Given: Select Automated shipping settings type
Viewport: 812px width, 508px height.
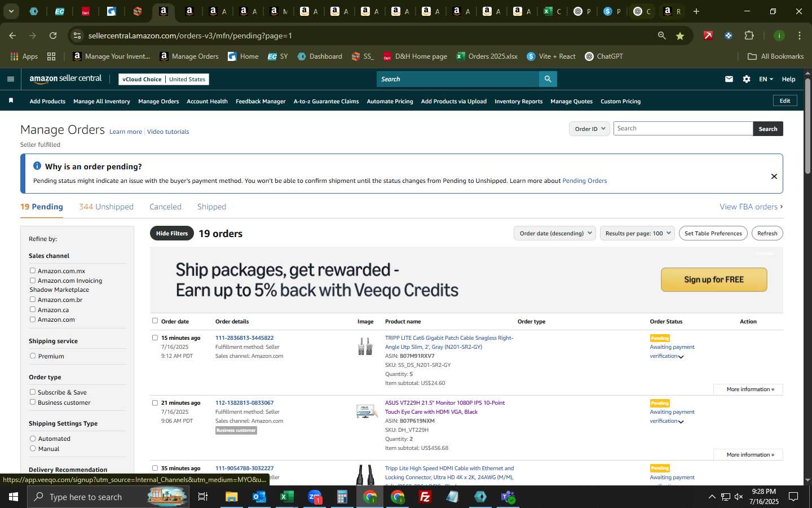Looking at the screenshot, I should pyautogui.click(x=33, y=439).
